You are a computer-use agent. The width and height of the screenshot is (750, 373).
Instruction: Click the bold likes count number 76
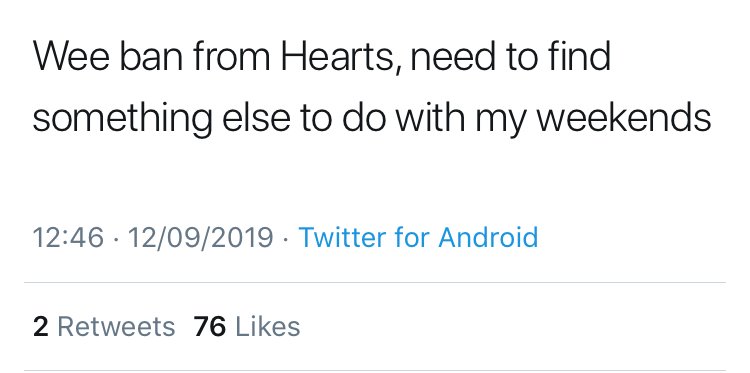pos(210,327)
